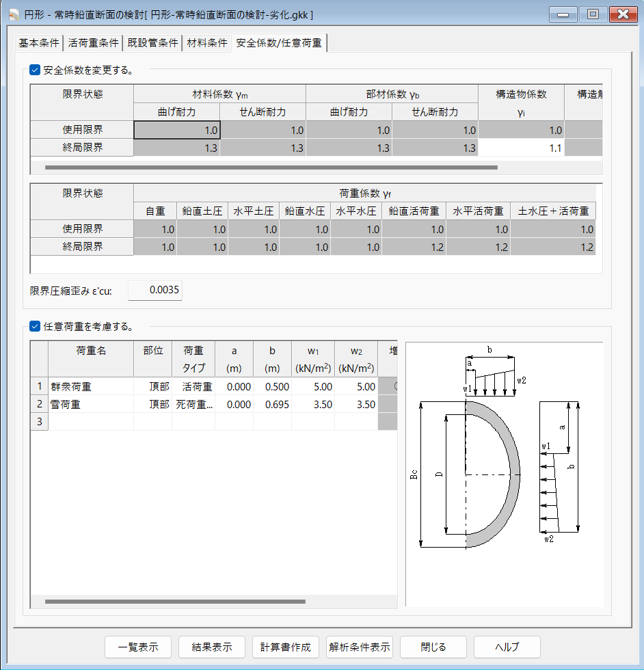Select the 既設管条件 tab
The width and height of the screenshot is (644, 670).
[152, 42]
